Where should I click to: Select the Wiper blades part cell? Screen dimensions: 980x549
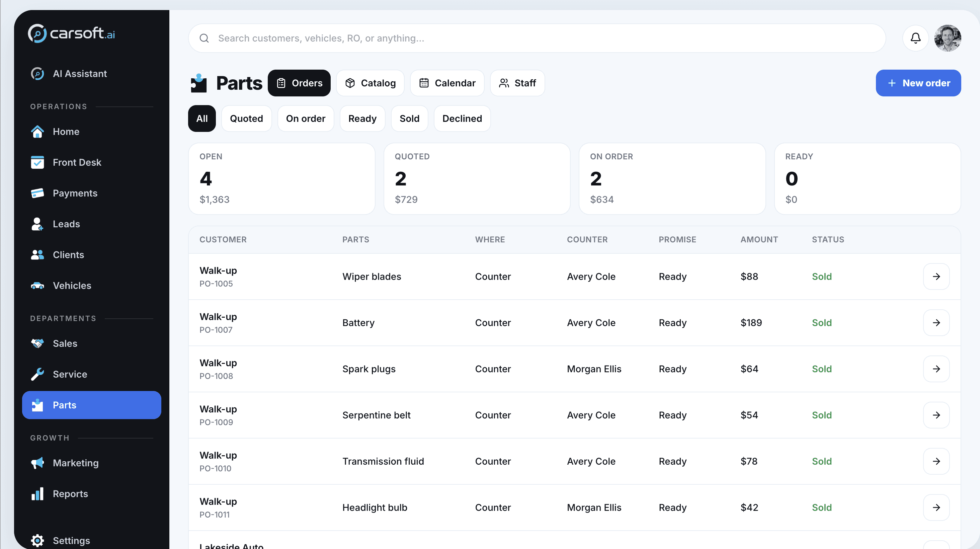click(x=372, y=277)
